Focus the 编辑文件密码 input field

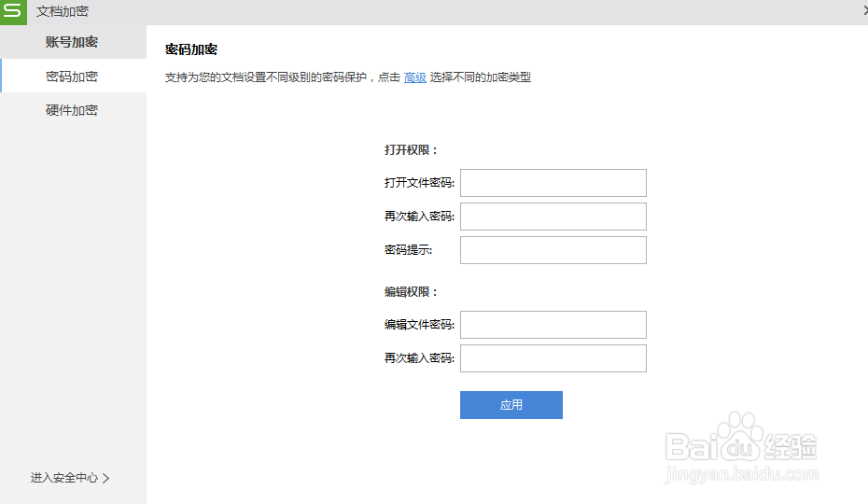coord(553,325)
